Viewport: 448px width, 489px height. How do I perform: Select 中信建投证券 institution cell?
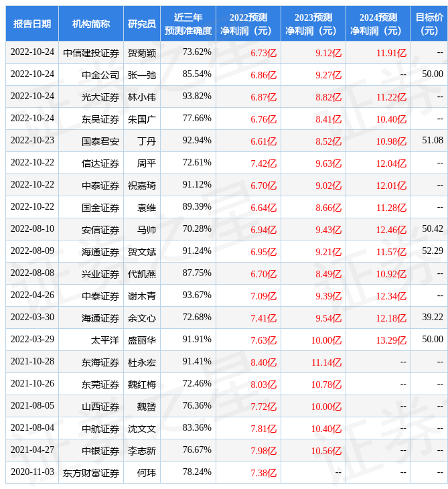pyautogui.click(x=91, y=53)
